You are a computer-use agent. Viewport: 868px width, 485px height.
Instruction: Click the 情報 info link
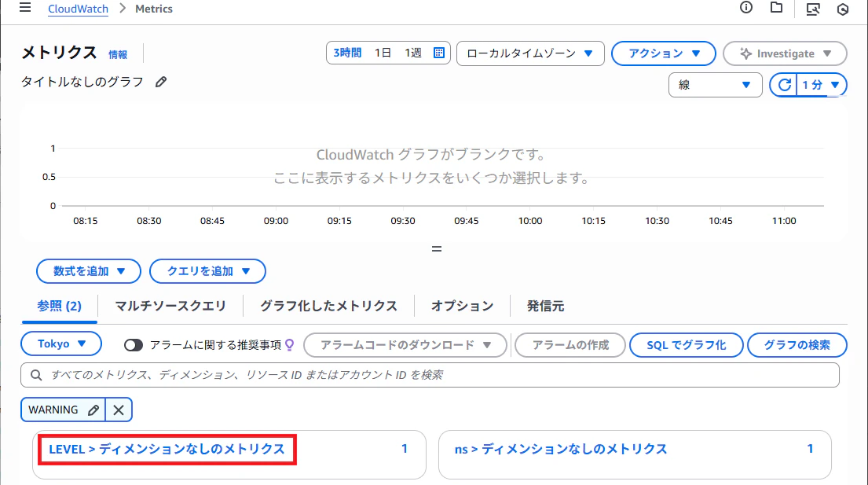117,54
